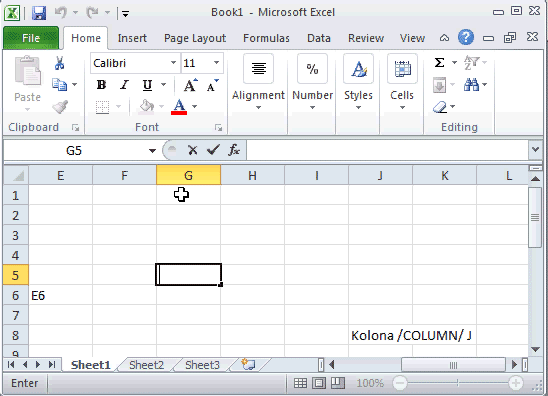Screen dimensions: 548x396
Task: Click the Clear eraser icon
Action: click(x=440, y=107)
